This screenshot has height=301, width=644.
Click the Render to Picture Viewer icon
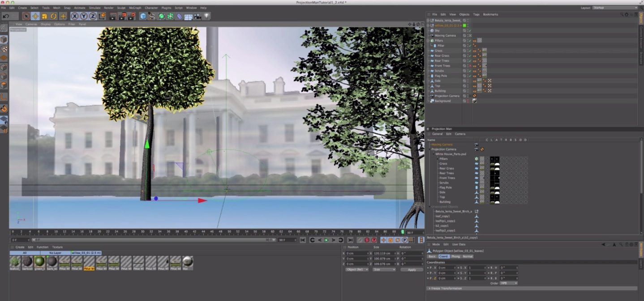[x=122, y=16]
